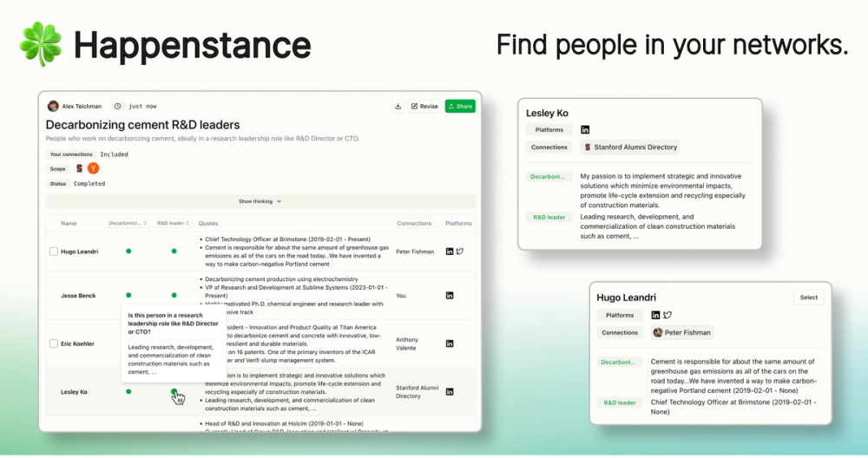Click the 'Decarbonizing cement R&D leaders' title
Screen dimensions: 868x458
142,125
